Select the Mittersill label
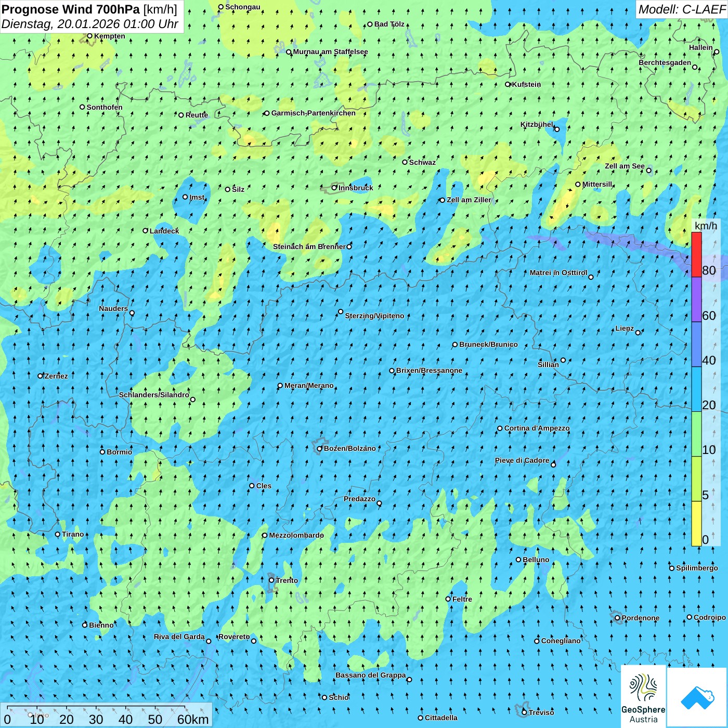Image resolution: width=728 pixels, height=728 pixels. click(597, 184)
